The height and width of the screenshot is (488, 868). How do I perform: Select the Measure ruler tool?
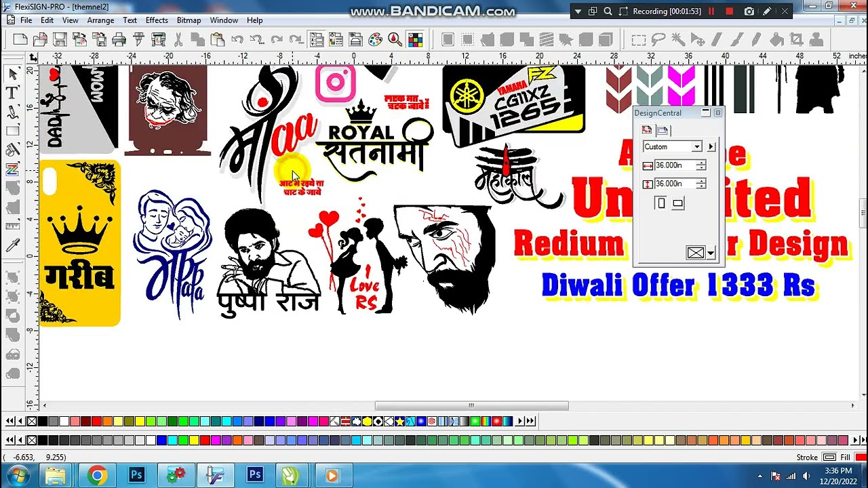[12, 226]
